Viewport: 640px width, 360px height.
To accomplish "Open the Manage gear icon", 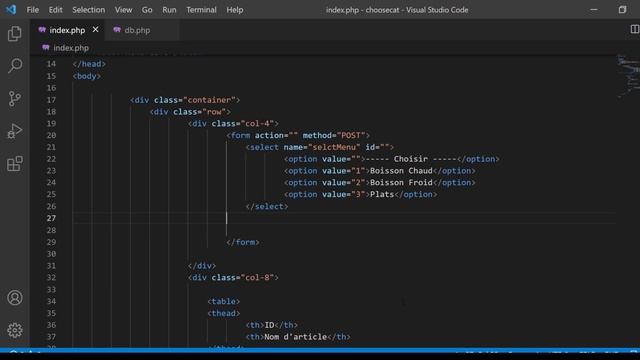I will pyautogui.click(x=15, y=330).
